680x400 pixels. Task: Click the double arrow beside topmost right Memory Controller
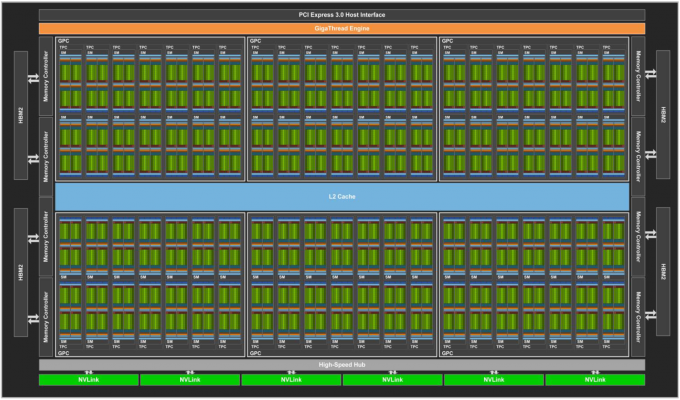[x=650, y=74]
